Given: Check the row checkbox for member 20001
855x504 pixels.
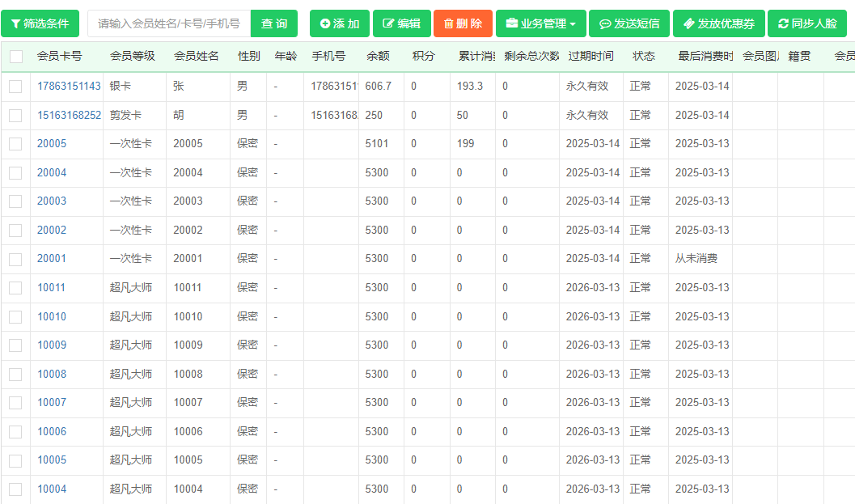Looking at the screenshot, I should pyautogui.click(x=15, y=259).
